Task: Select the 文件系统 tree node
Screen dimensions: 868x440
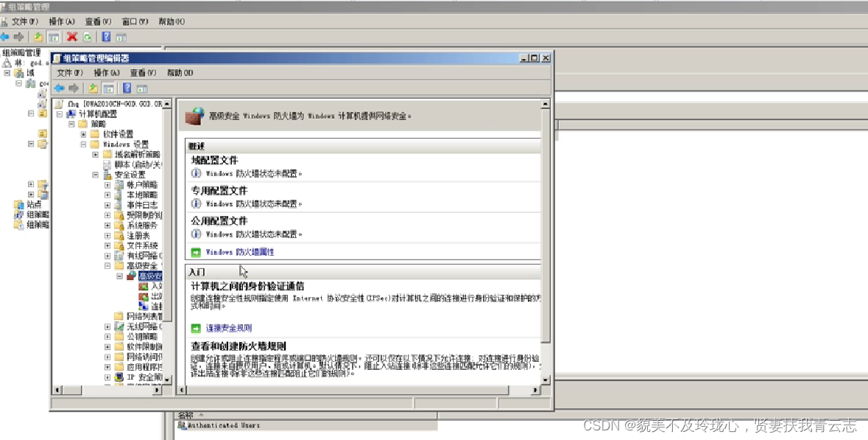Action: pos(142,245)
